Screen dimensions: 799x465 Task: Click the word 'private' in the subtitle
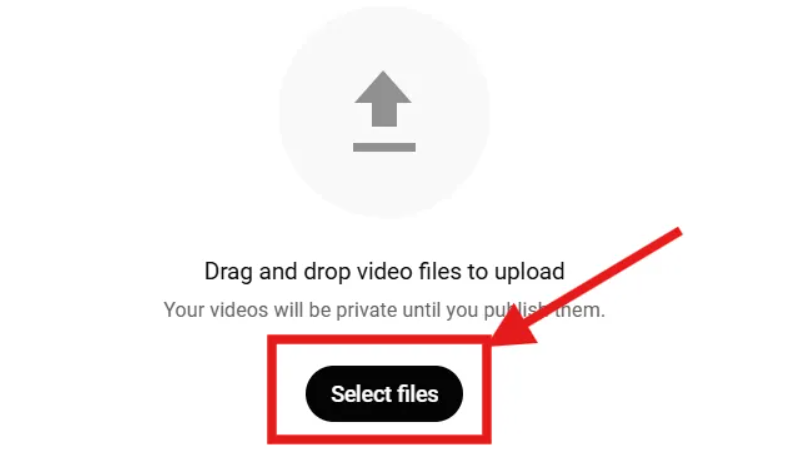tap(366, 310)
